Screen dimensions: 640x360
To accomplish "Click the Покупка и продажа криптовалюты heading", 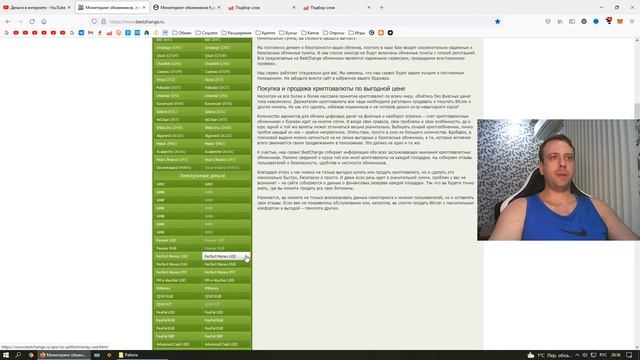I will click(x=331, y=89).
